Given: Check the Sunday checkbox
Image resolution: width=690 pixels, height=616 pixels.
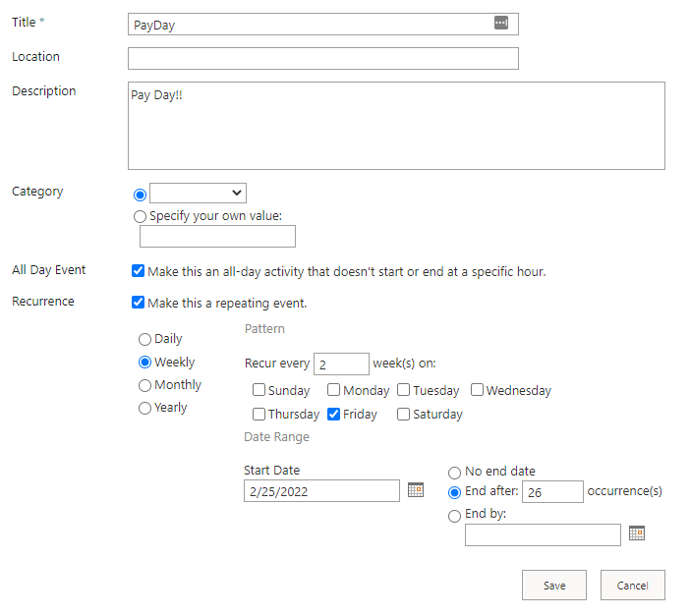Looking at the screenshot, I should click(259, 390).
